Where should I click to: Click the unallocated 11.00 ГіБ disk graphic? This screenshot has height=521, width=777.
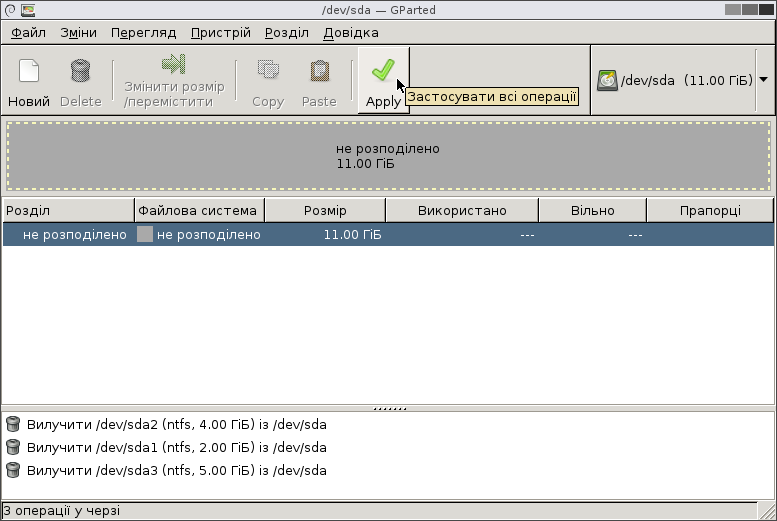pyautogui.click(x=388, y=156)
